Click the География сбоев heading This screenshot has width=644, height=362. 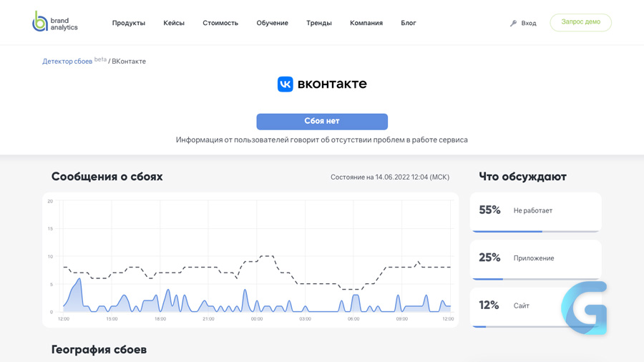pyautogui.click(x=99, y=350)
